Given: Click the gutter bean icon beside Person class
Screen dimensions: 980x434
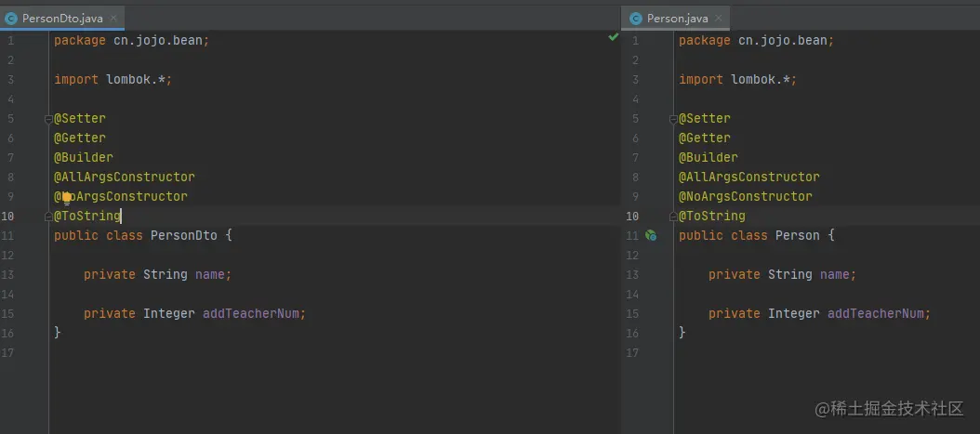Looking at the screenshot, I should click(x=651, y=235).
